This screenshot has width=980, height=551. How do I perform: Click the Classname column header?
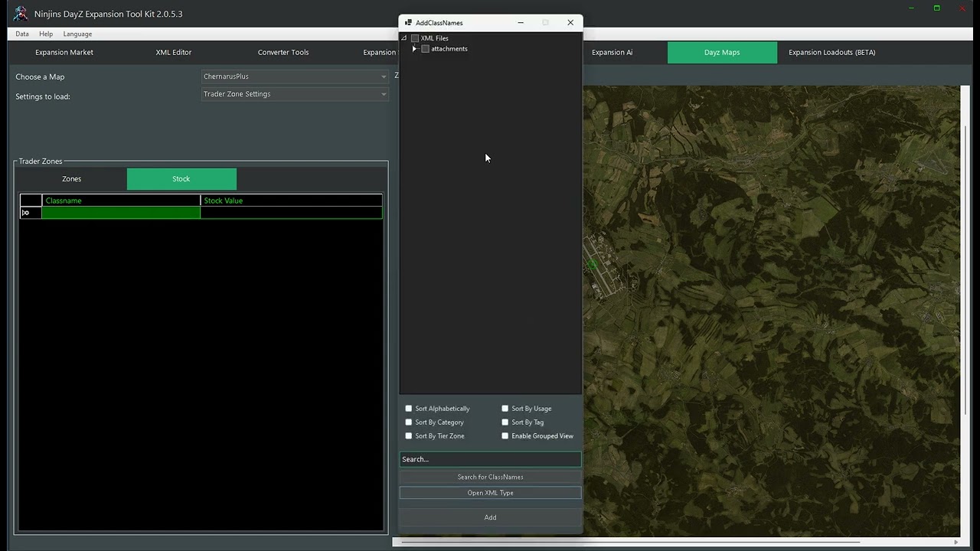tap(121, 201)
